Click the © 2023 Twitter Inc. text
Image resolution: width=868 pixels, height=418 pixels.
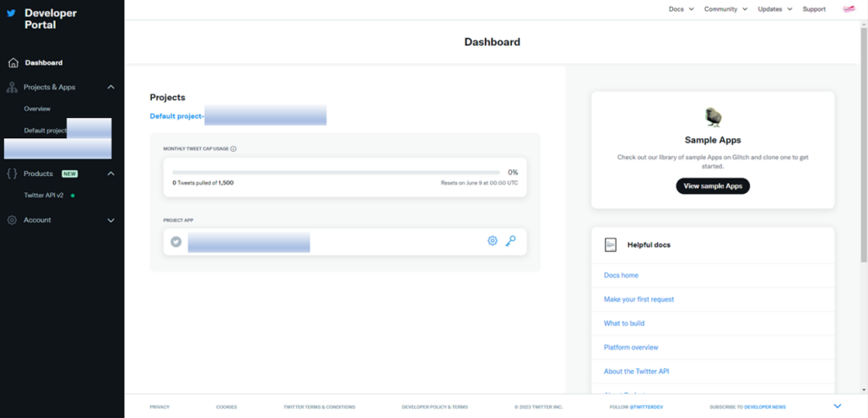click(x=538, y=407)
